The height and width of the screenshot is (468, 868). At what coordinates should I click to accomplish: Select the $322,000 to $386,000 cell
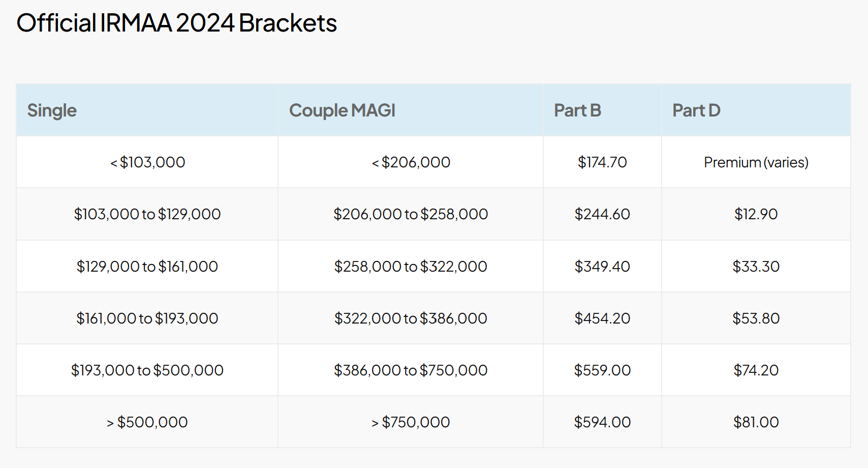pyautogui.click(x=411, y=318)
